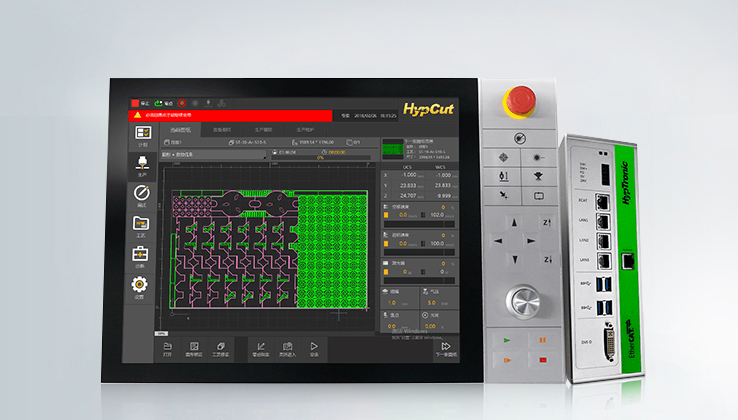Select the Production (生产) laser head icon
Image resolution: width=738 pixels, height=420 pixels.
coord(141,162)
